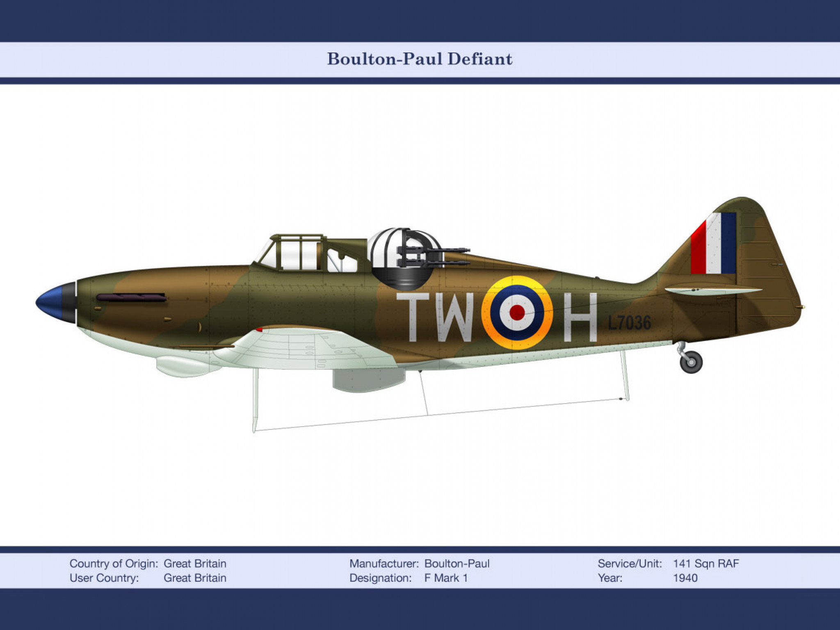Screen dimensions: 840x630
Task: Click the 'Boulton-Paul Defiant' title text
Action: [420, 59]
